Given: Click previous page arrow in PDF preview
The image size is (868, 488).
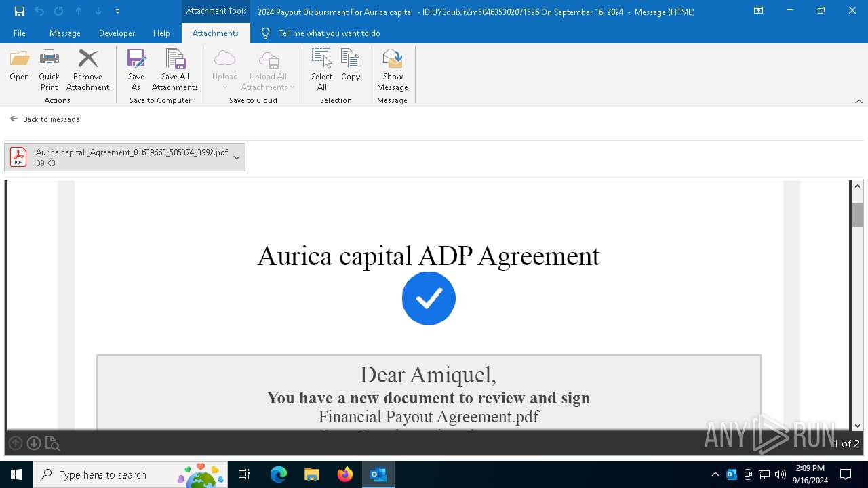Looking at the screenshot, I should point(16,443).
